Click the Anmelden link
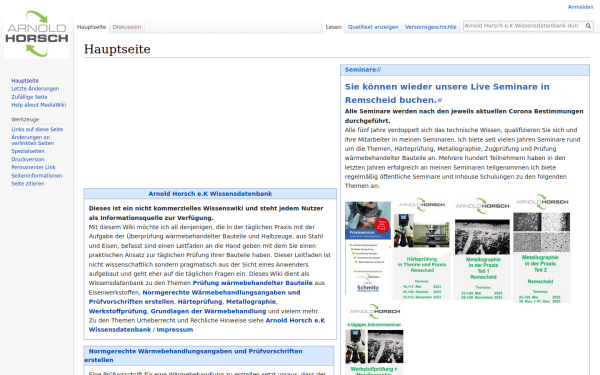 580,7
